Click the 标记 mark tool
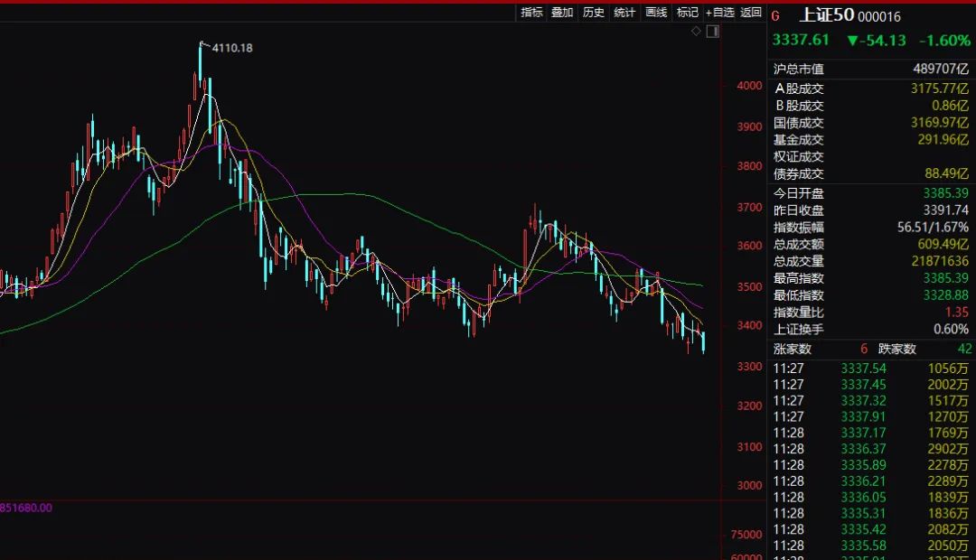 click(688, 13)
